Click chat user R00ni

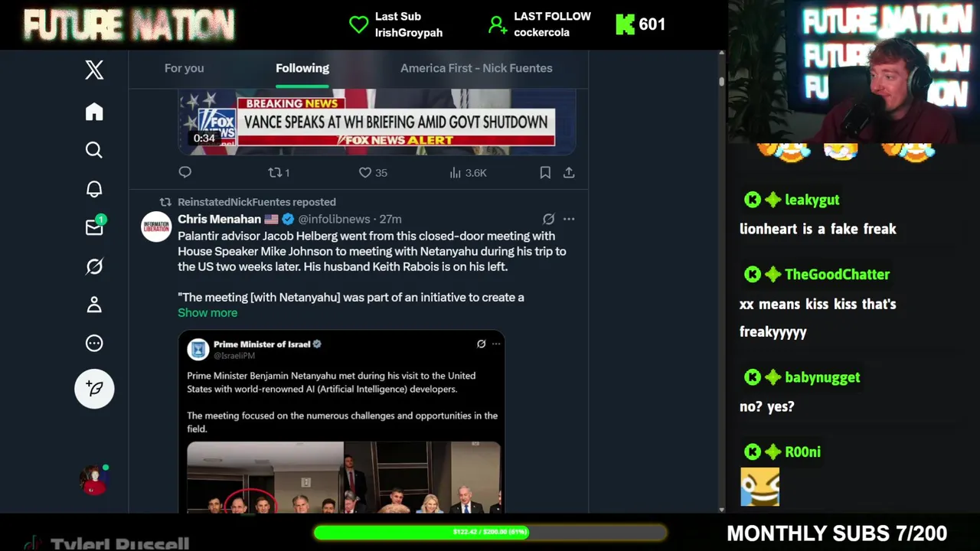(x=802, y=452)
